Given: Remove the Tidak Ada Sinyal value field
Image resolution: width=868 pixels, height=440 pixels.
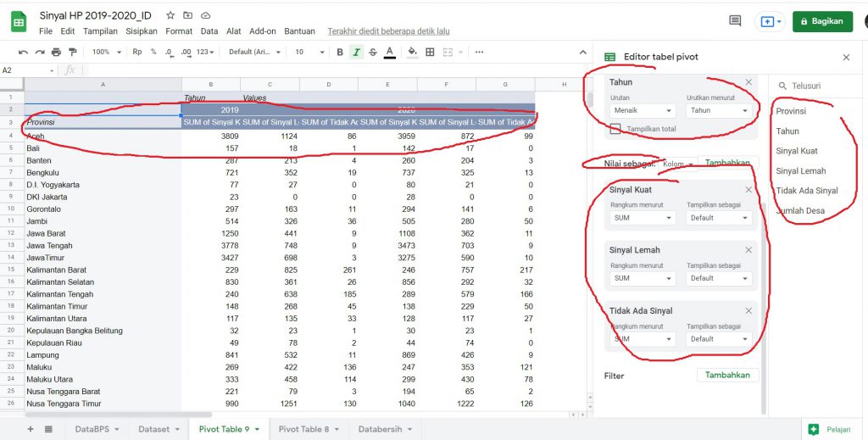Looking at the screenshot, I should pos(748,311).
